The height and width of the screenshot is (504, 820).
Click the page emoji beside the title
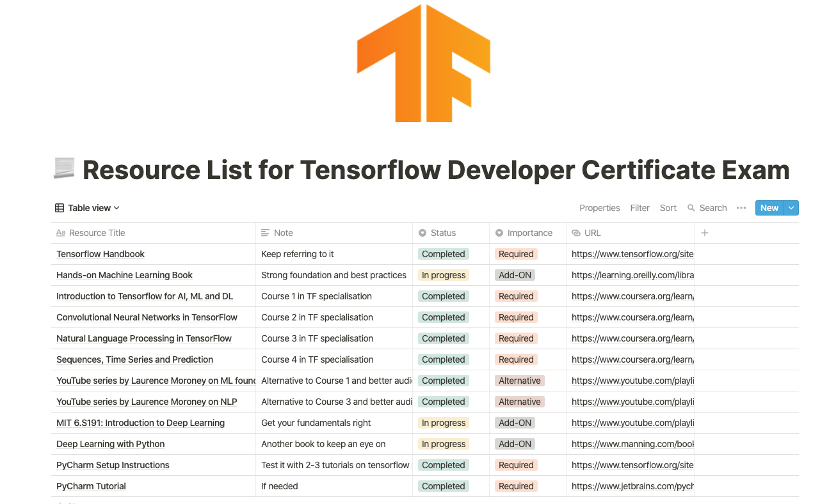64,169
